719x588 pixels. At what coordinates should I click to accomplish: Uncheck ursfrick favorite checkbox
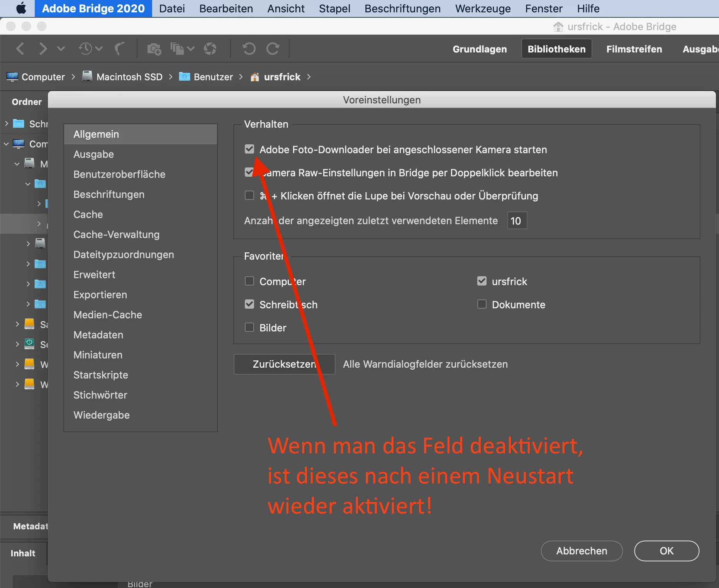(x=482, y=281)
